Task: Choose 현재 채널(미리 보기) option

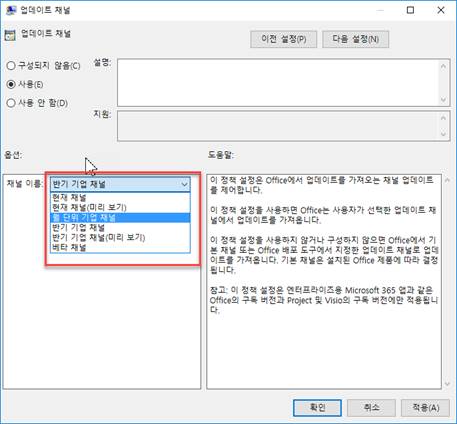Action: 120,207
